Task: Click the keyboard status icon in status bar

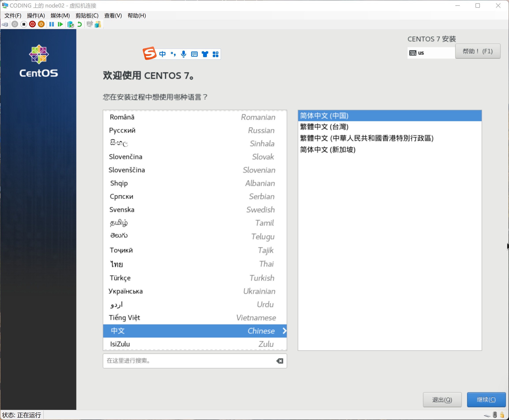Action: point(487,416)
